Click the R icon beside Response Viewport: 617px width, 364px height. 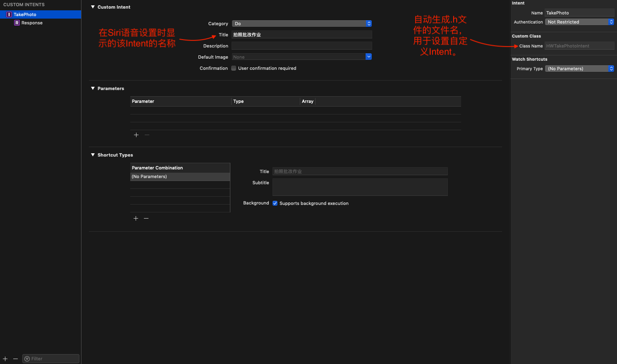coord(17,23)
